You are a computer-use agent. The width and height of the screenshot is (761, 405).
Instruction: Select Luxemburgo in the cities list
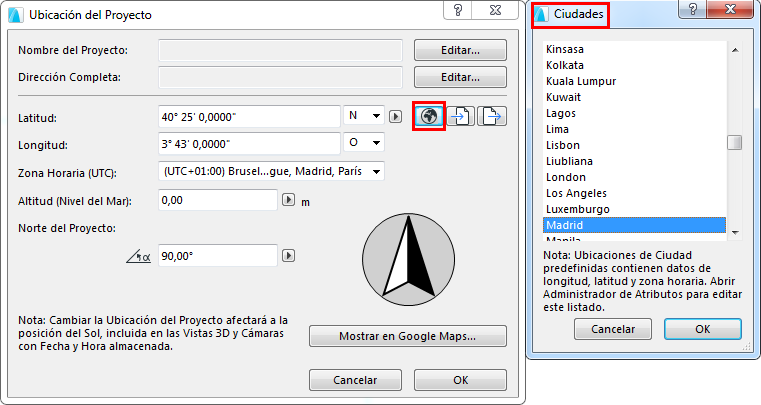(634, 209)
